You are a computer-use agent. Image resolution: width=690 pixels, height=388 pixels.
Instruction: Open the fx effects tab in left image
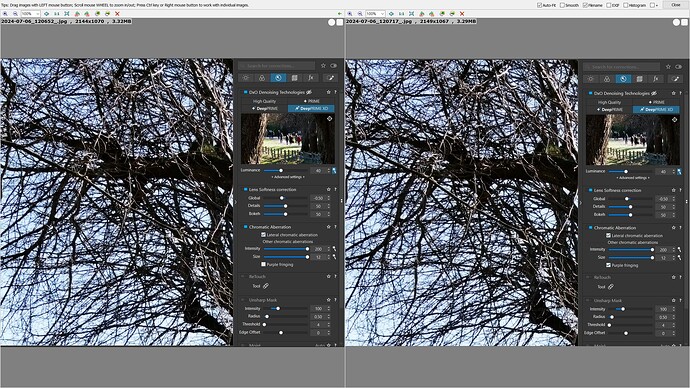pyautogui.click(x=311, y=78)
